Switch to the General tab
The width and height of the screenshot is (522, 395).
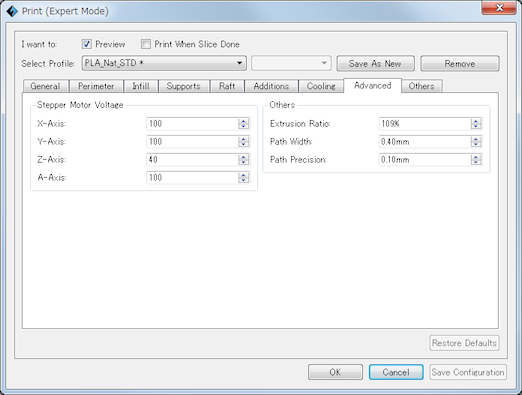click(46, 86)
